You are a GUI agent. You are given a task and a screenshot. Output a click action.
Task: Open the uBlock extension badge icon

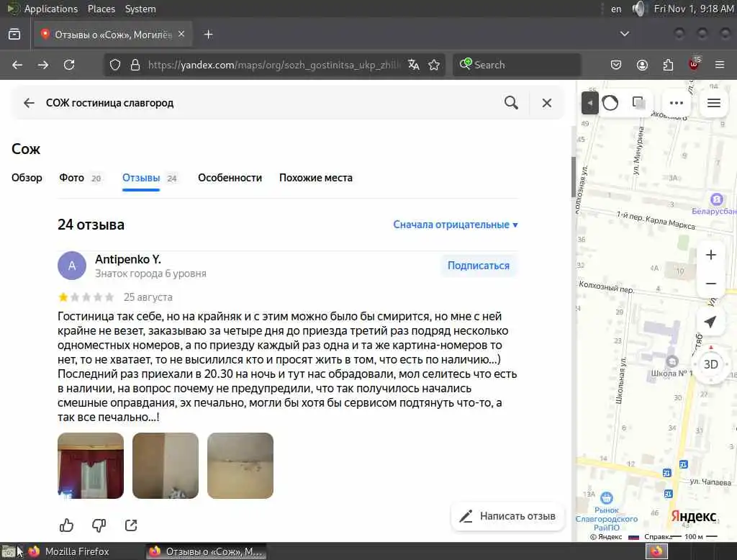click(x=695, y=63)
